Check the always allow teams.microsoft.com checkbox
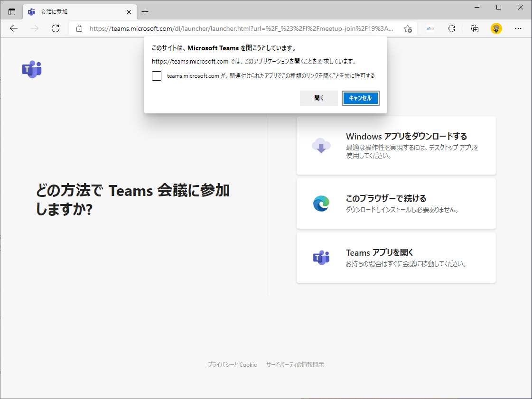 point(157,75)
